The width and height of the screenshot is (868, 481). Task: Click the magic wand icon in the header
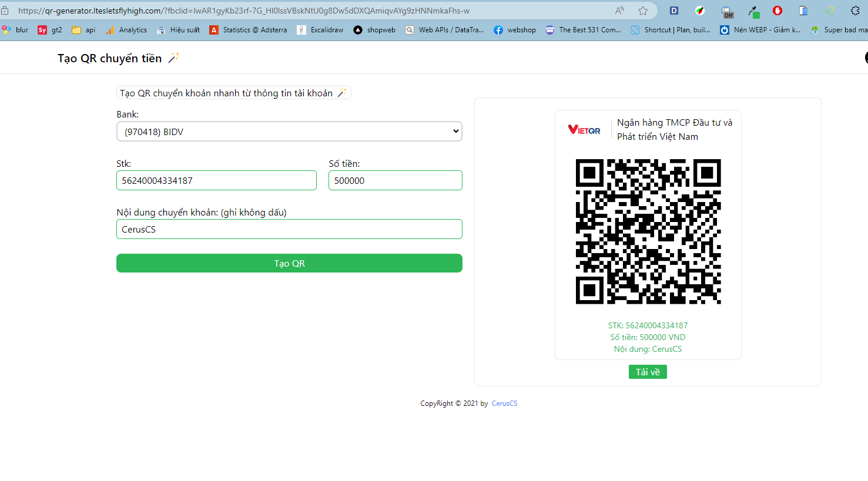(x=173, y=58)
